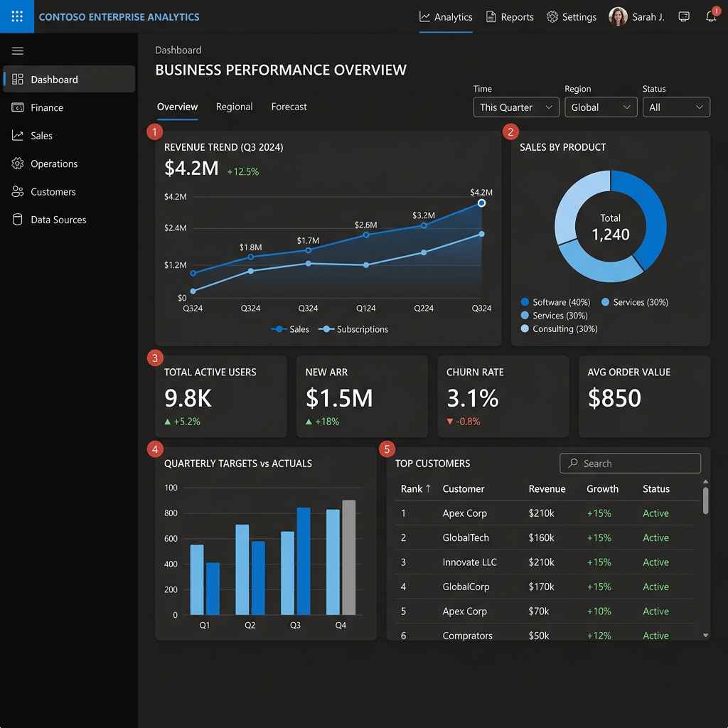
Task: Click the scroll down arrow in customers table
Action: coord(705,635)
